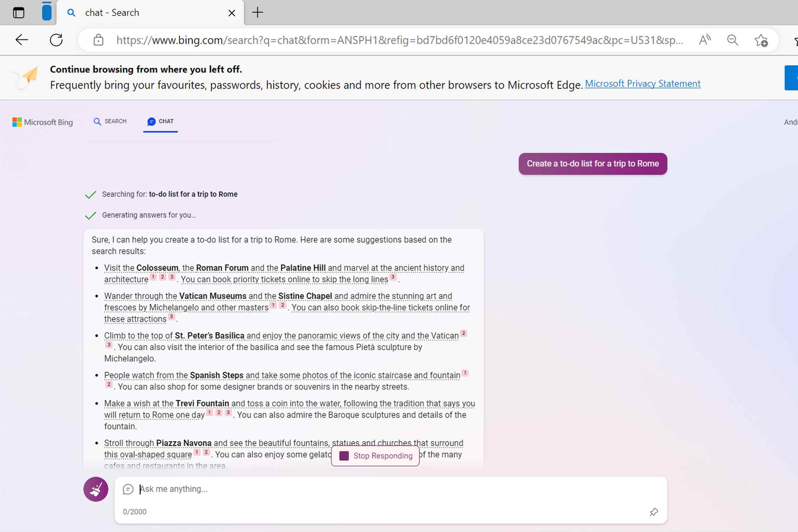The height and width of the screenshot is (532, 798).
Task: Open the tab actions menu icon
Action: pyautogui.click(x=18, y=13)
